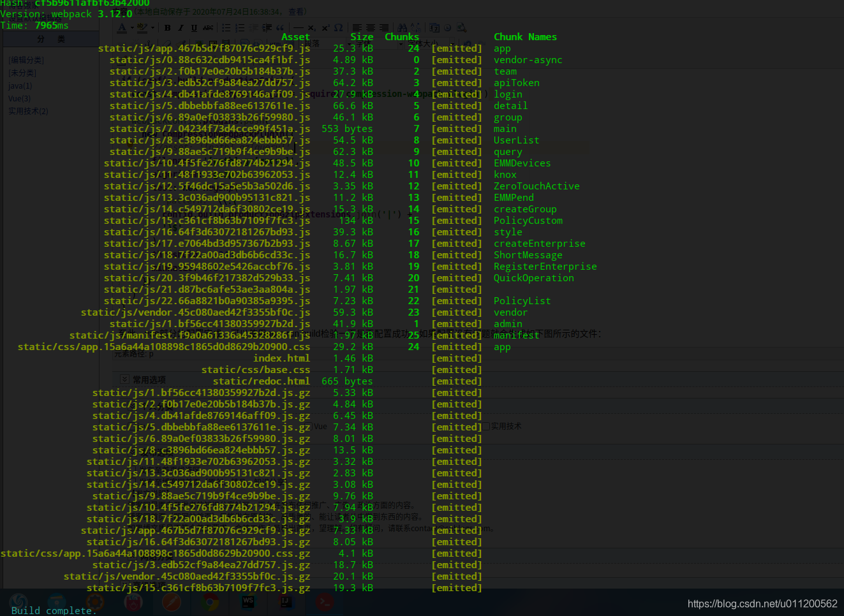Click the Underline button in editor toolbar

click(x=194, y=27)
